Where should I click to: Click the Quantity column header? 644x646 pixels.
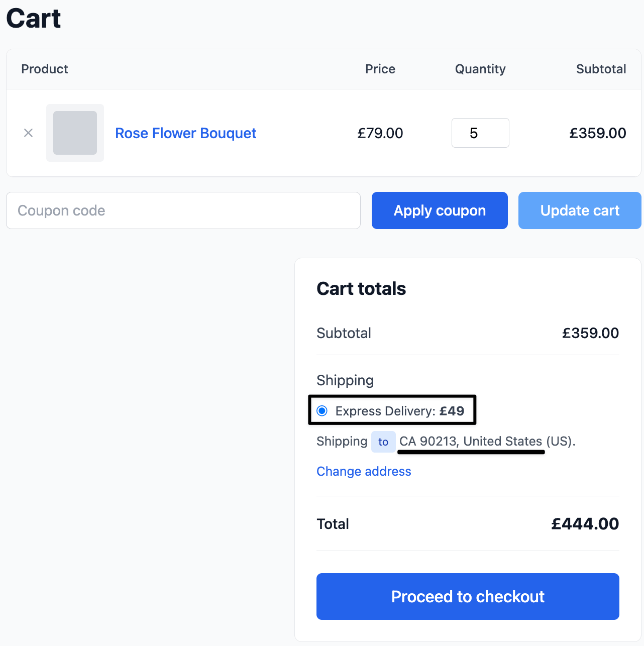click(480, 69)
